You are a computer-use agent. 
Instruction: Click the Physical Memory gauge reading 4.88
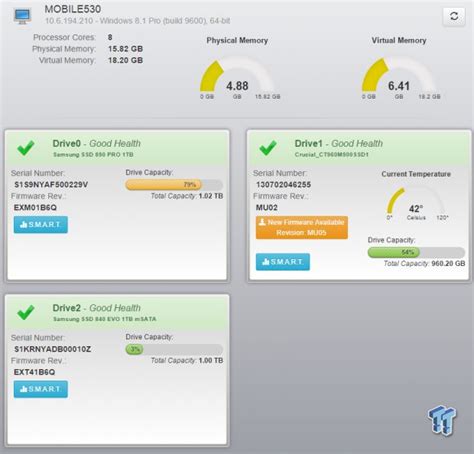pos(237,77)
